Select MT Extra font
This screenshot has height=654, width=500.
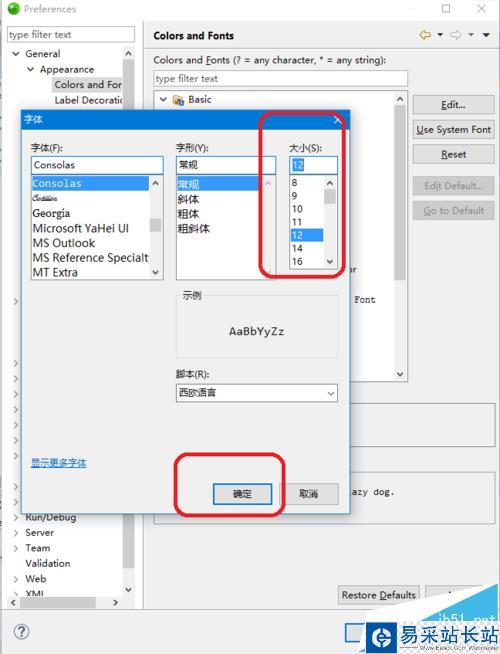click(x=55, y=273)
